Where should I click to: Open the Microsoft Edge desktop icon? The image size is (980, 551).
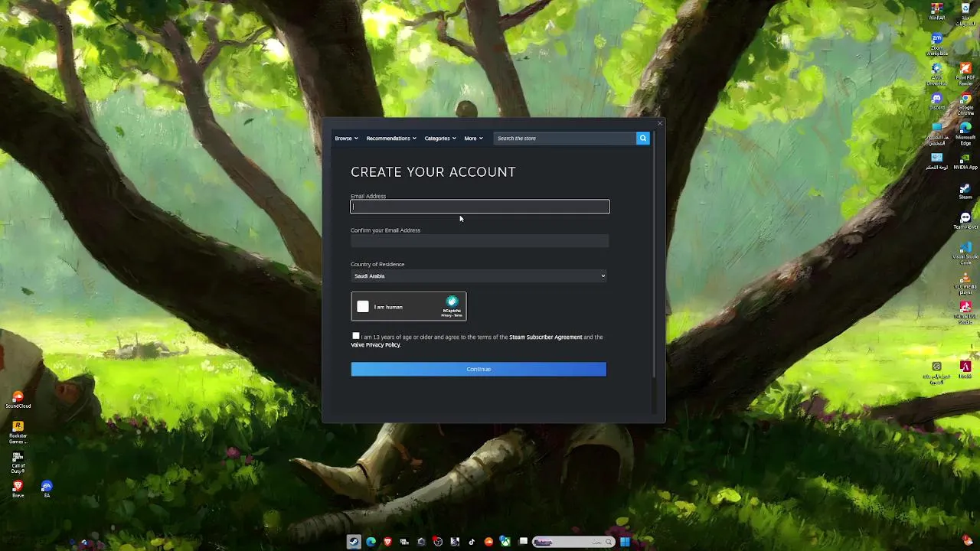[965, 133]
